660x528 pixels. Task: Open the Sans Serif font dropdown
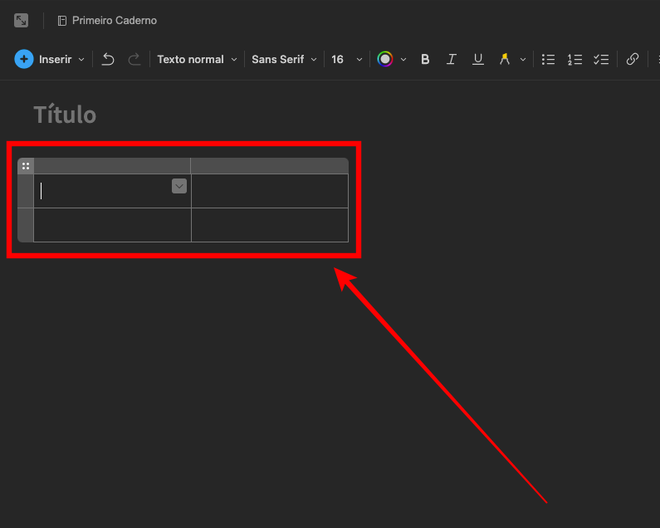pyautogui.click(x=284, y=59)
